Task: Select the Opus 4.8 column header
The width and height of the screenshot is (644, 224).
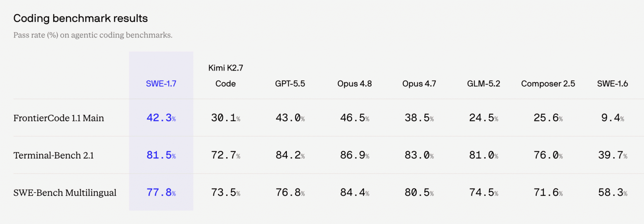Action: click(355, 83)
